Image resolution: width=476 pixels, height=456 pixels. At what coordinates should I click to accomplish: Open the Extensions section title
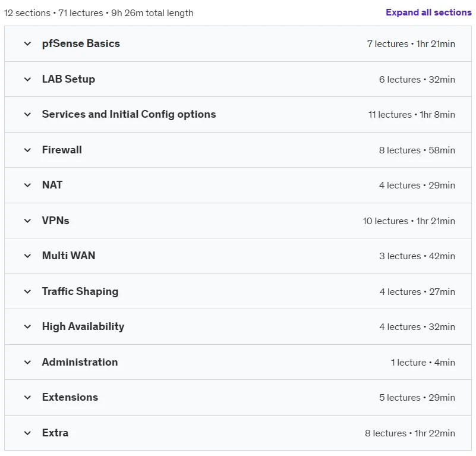(70, 397)
